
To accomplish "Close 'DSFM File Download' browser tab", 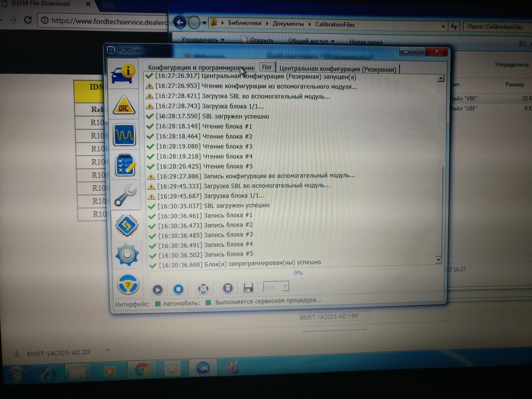I will coord(88,4).
